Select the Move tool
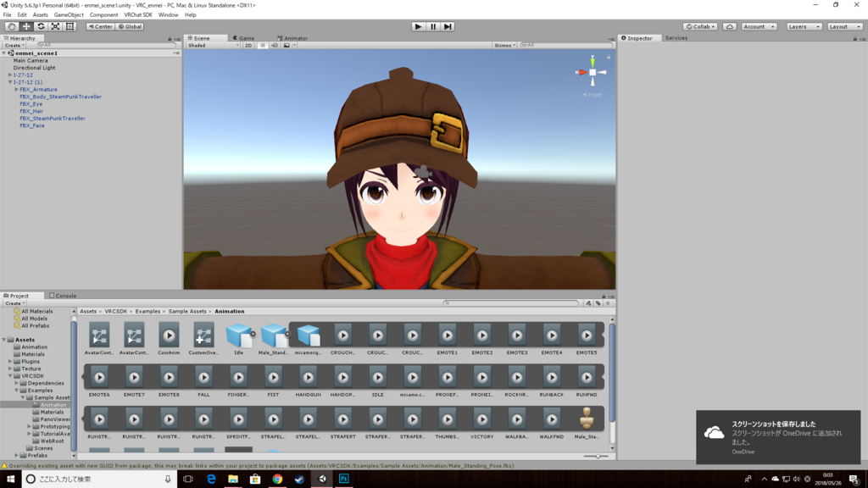 tap(25, 26)
